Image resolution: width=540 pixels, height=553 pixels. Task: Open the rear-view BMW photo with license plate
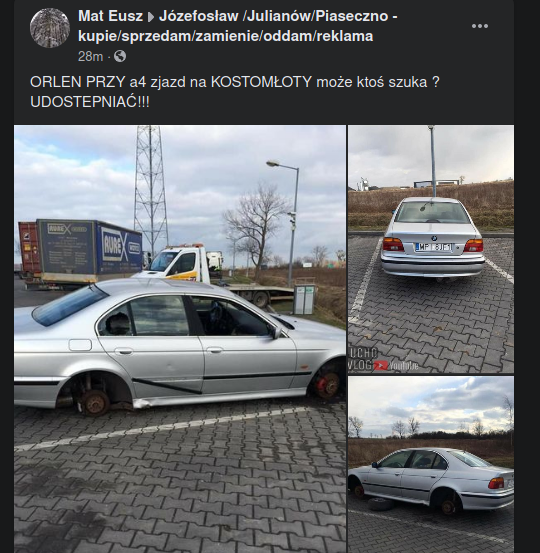431,249
